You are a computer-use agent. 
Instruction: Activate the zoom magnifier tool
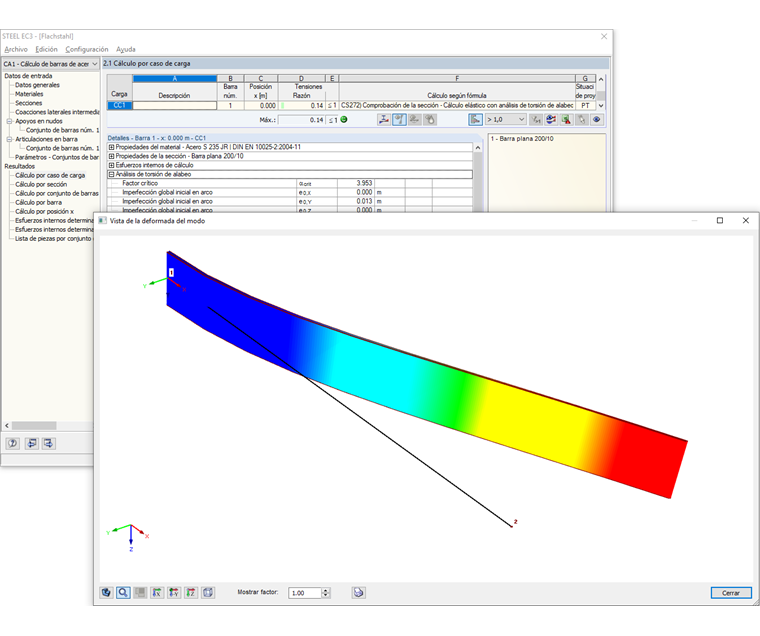pos(123,592)
